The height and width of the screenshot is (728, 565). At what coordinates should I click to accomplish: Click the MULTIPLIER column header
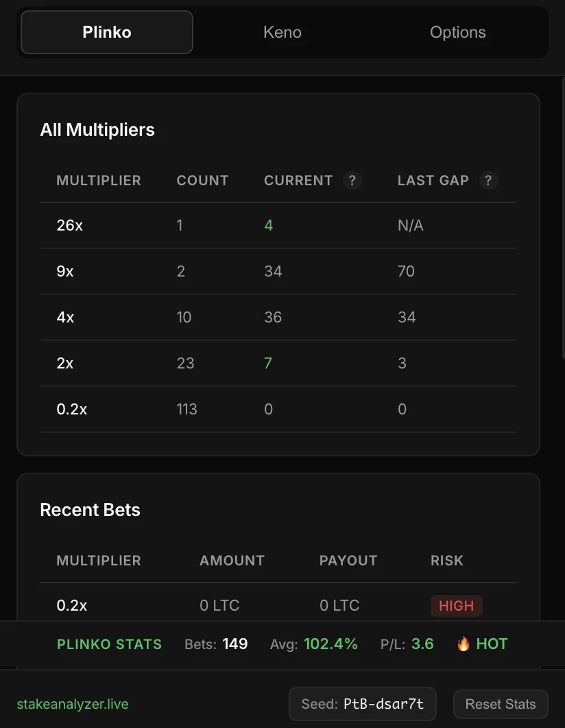(x=98, y=180)
